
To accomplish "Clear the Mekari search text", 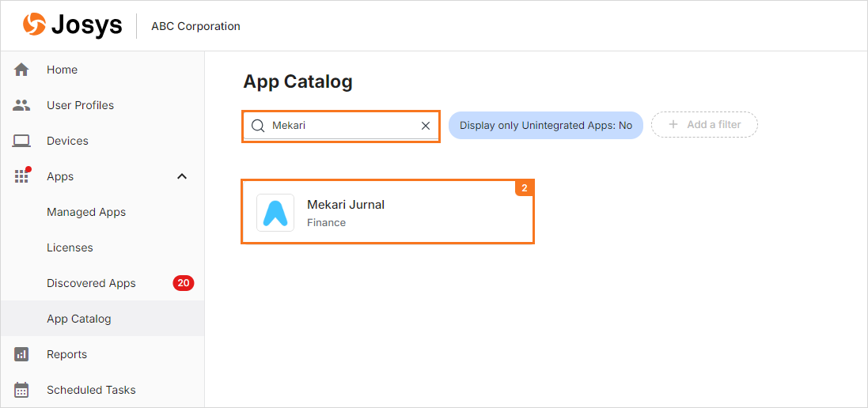I will pyautogui.click(x=426, y=126).
